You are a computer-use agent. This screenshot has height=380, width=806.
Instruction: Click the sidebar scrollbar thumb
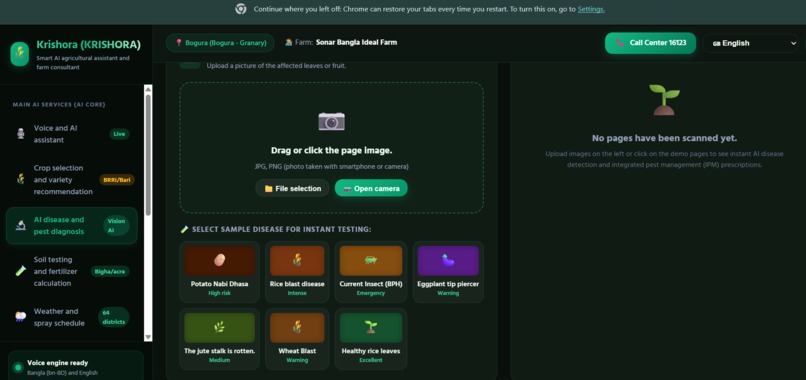click(x=148, y=154)
